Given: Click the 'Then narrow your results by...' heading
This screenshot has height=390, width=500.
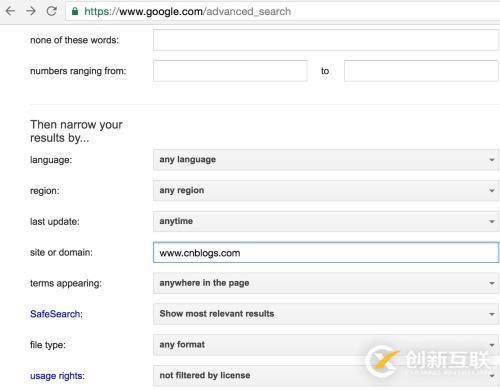Looking at the screenshot, I should [76, 131].
